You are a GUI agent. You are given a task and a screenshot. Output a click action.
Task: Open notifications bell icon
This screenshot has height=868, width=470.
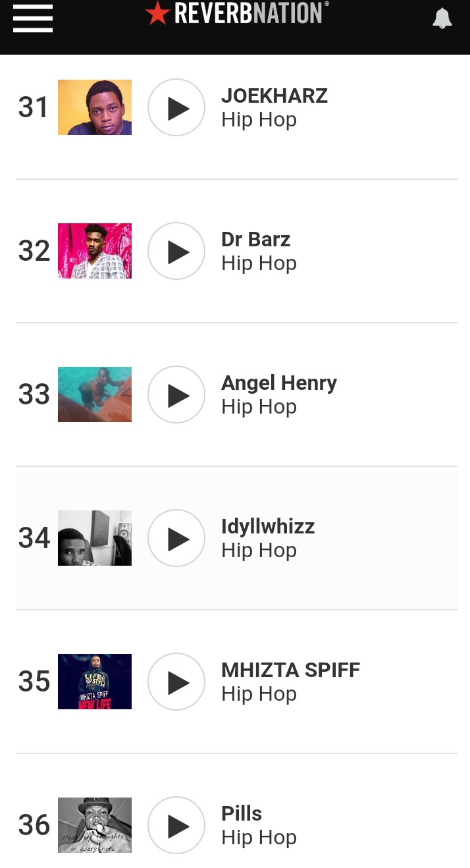click(x=442, y=18)
